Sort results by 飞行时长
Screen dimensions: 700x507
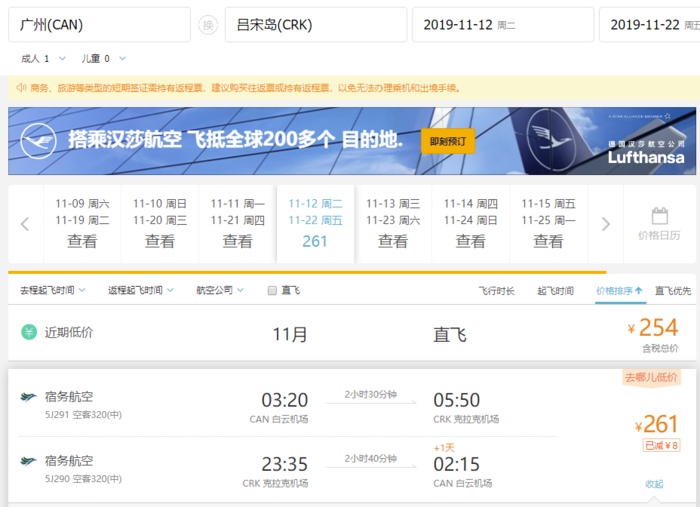tap(496, 291)
